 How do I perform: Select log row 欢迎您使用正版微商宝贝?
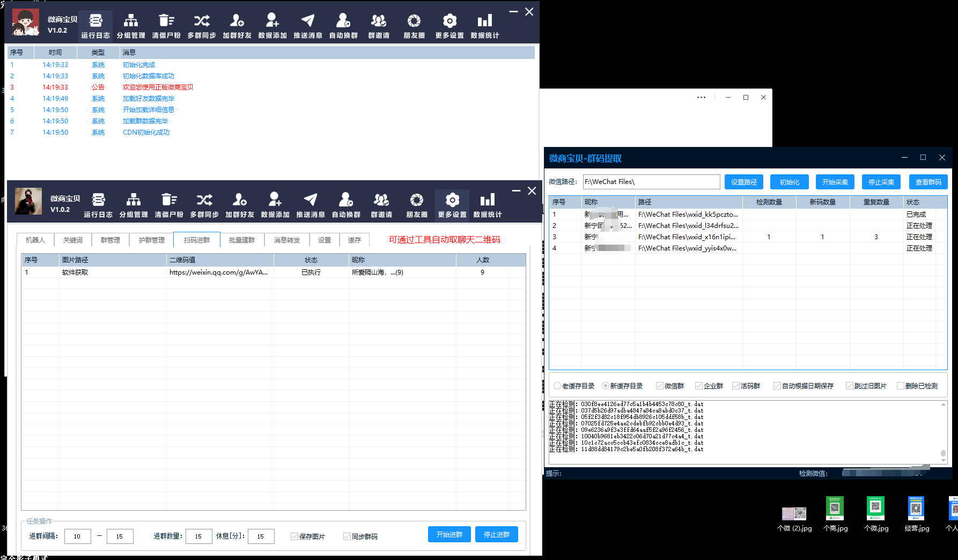271,87
